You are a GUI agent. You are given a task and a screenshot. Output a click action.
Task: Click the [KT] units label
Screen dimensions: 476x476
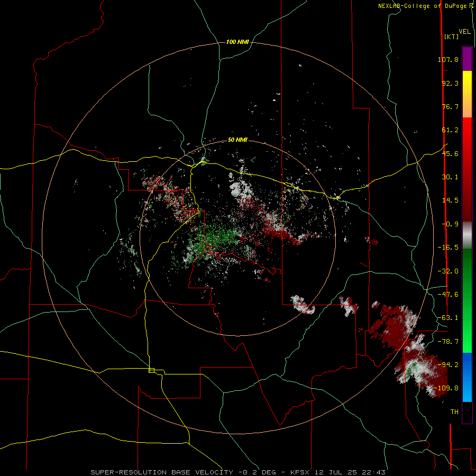point(452,36)
